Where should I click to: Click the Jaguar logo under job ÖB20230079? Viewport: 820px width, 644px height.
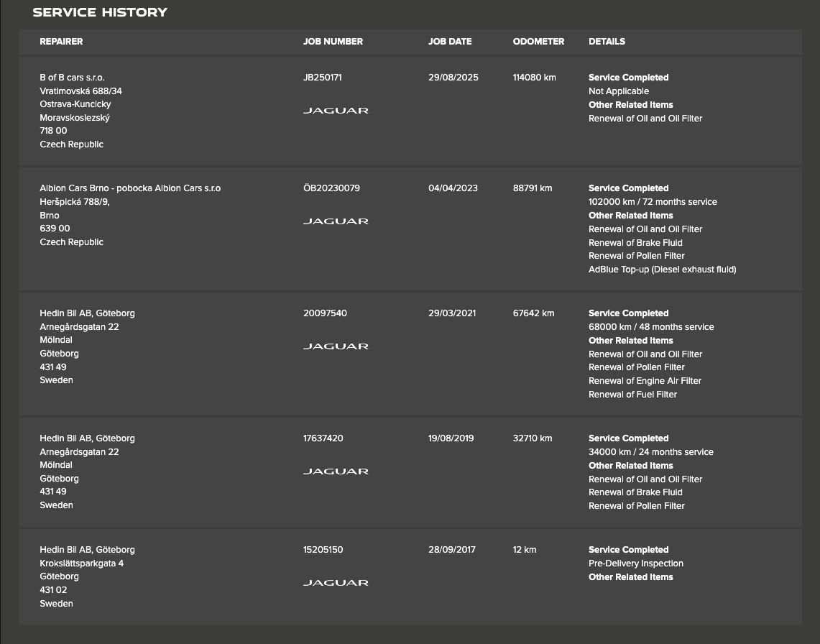pos(336,221)
